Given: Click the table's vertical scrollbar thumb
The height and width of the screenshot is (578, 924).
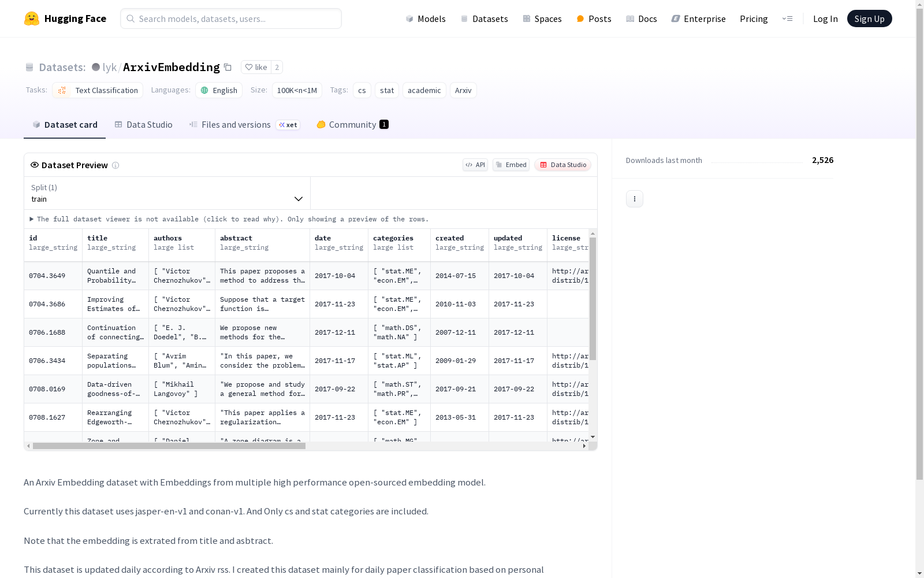Looking at the screenshot, I should tap(593, 298).
